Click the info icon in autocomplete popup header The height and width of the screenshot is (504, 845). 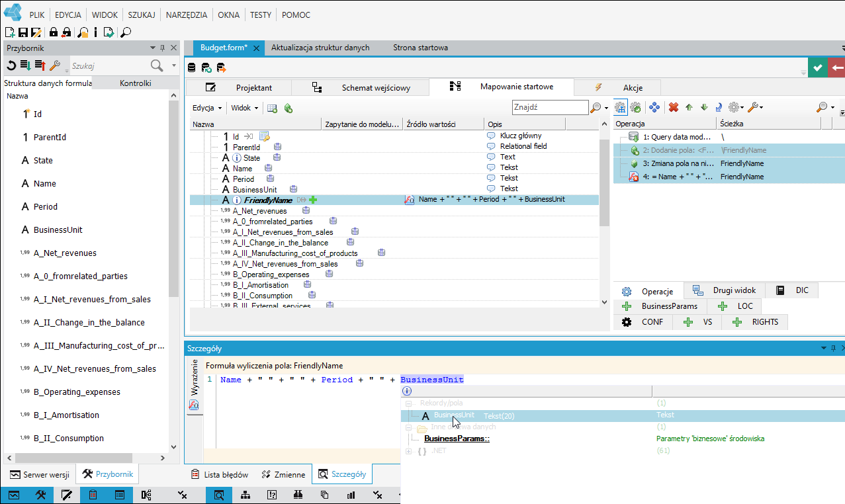click(407, 391)
